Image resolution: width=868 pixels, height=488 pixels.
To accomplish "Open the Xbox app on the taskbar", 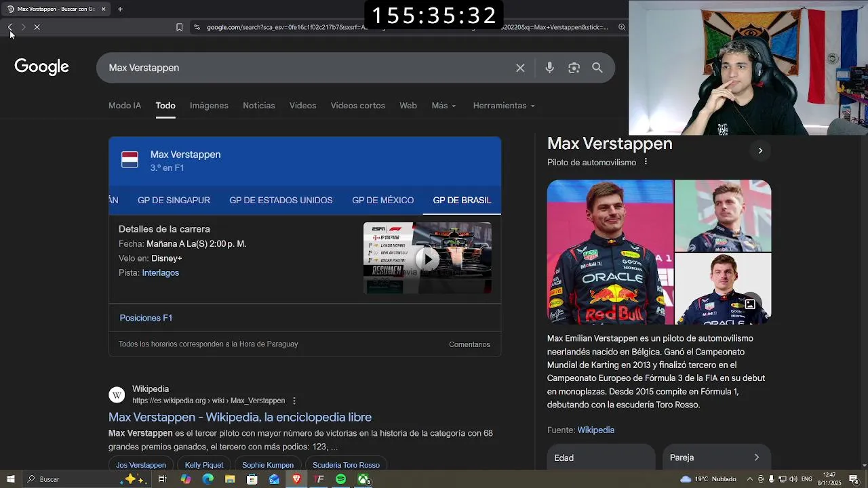I will (363, 479).
